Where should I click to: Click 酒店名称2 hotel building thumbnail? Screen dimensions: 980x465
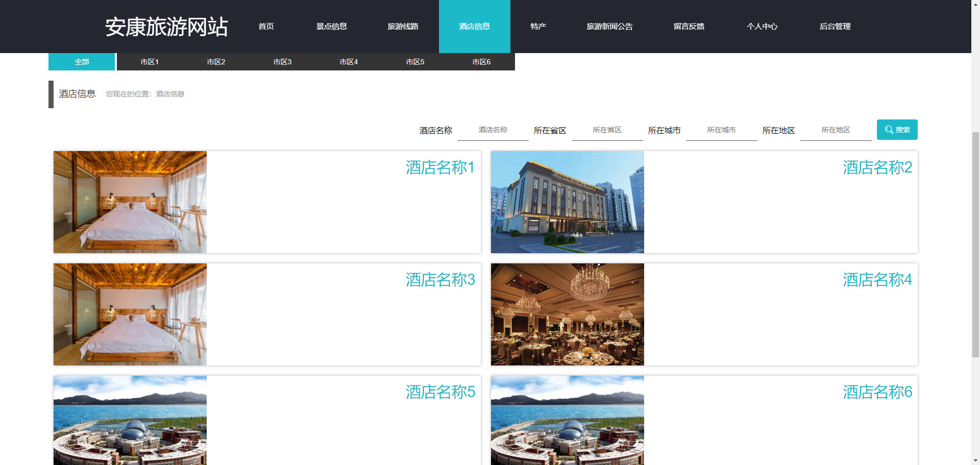(x=568, y=202)
